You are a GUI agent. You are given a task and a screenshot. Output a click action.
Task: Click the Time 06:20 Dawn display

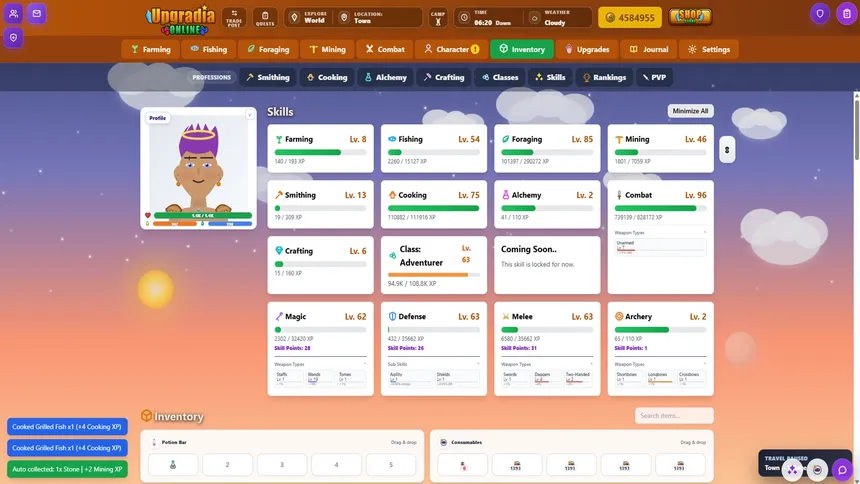coord(488,18)
